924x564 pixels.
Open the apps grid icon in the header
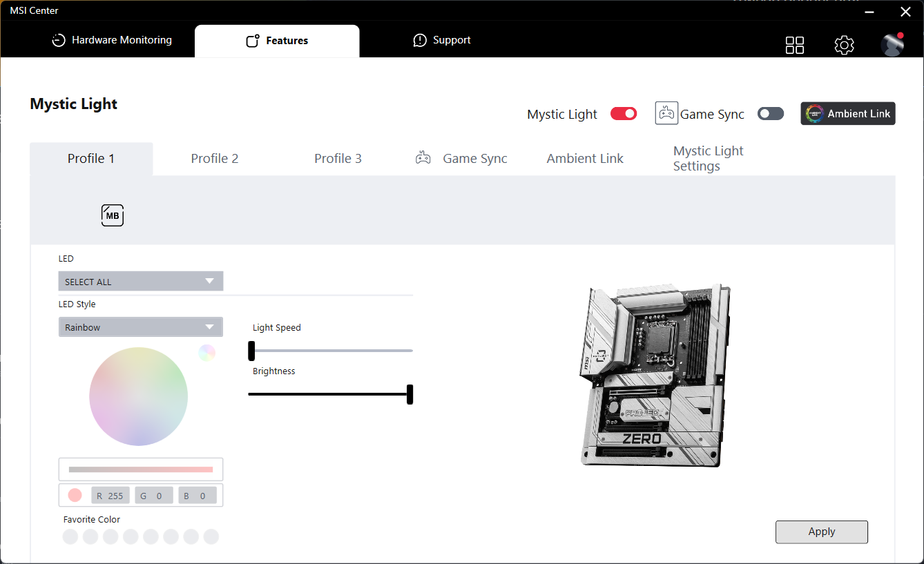coord(795,45)
